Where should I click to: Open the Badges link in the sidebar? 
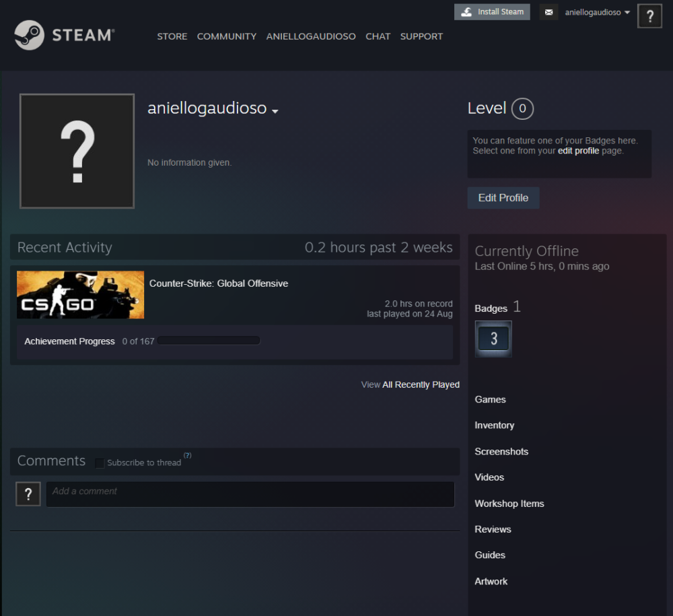click(491, 308)
